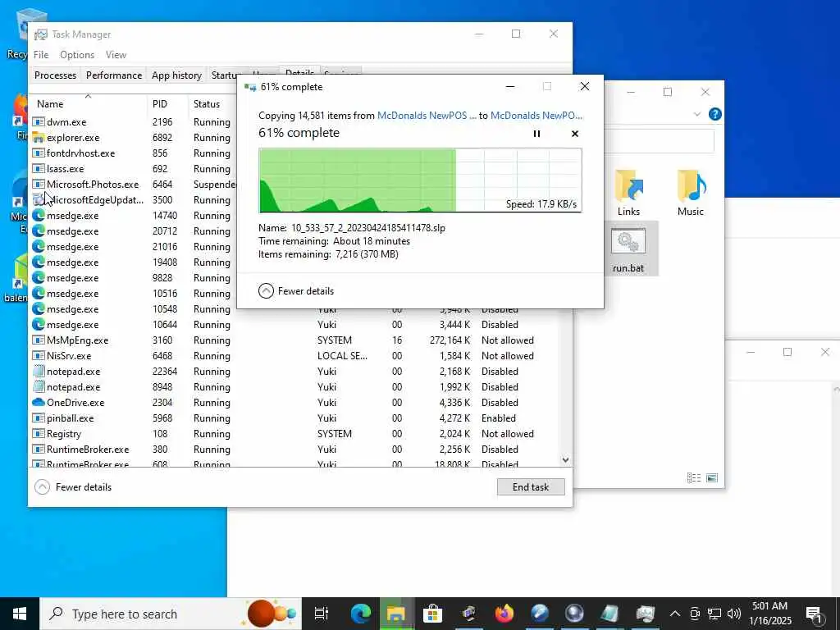The width and height of the screenshot is (840, 630).
Task: Click End task button
Action: click(x=531, y=487)
